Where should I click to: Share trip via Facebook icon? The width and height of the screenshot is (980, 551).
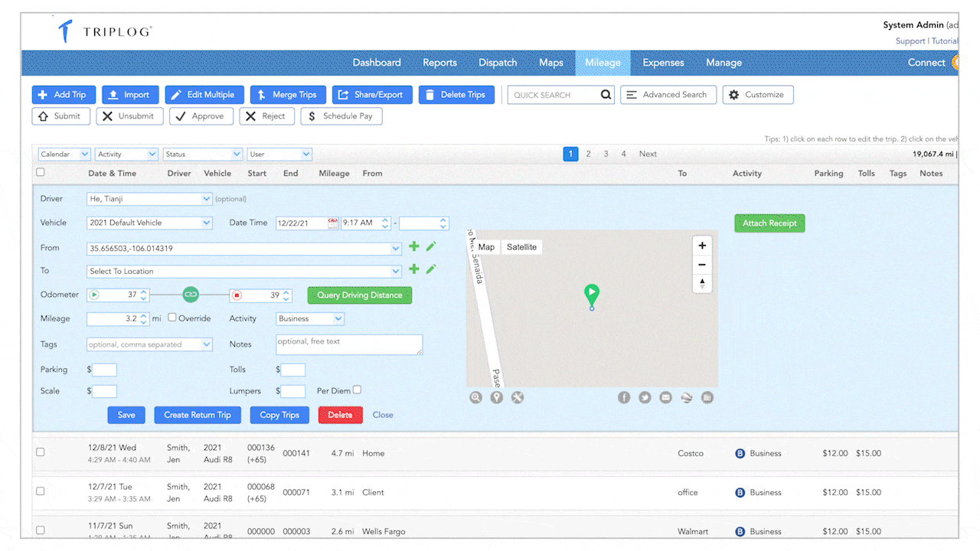[x=624, y=397]
